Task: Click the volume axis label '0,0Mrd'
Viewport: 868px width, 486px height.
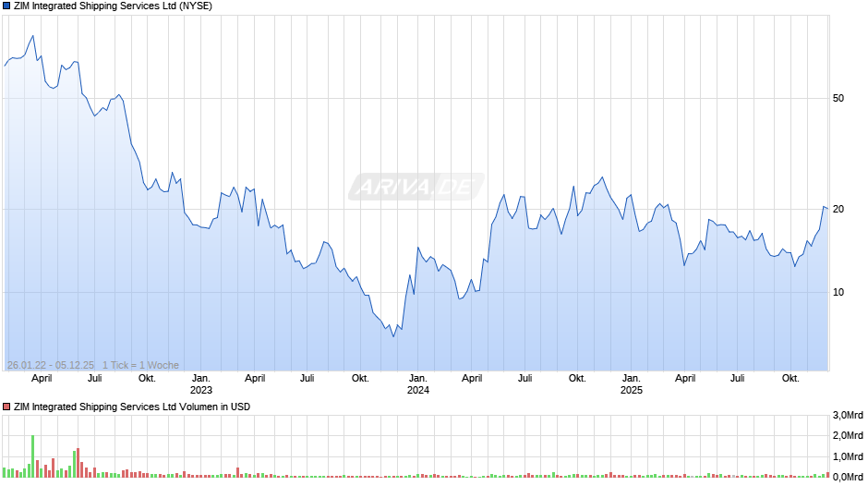Action: click(848, 477)
